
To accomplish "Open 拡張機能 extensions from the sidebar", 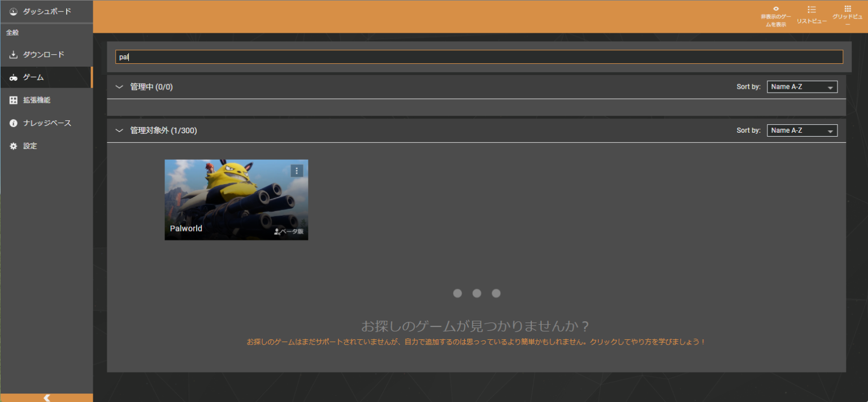I will [x=13, y=100].
